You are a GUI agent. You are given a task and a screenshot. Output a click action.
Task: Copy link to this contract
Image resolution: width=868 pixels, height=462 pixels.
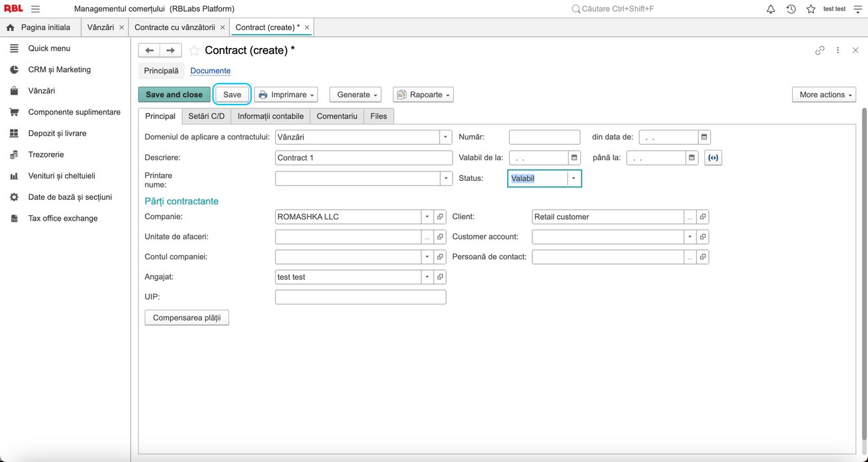820,51
